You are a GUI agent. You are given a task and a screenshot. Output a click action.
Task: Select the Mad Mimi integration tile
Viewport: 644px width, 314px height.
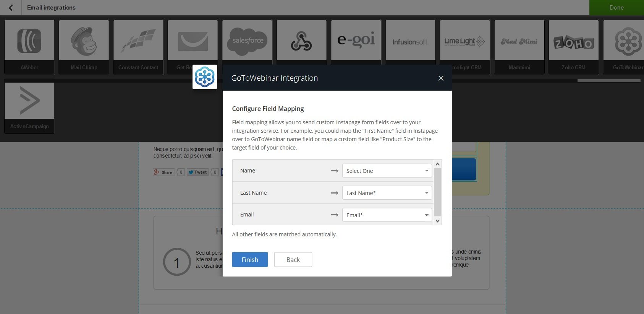[x=519, y=47]
